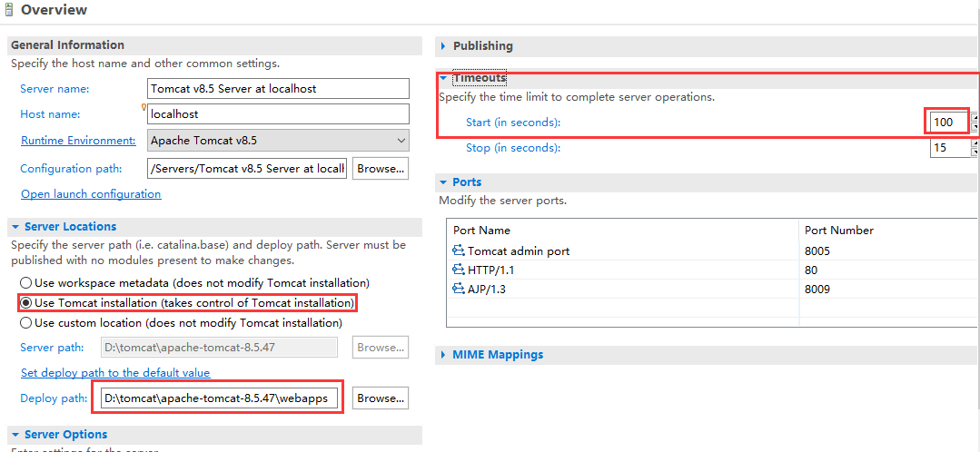Click the Start timeout value field

tap(949, 123)
